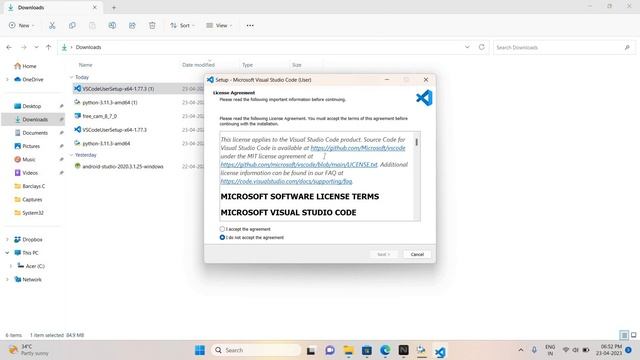
Task: Open the LICENSE.txt link in license text
Action: (299, 164)
